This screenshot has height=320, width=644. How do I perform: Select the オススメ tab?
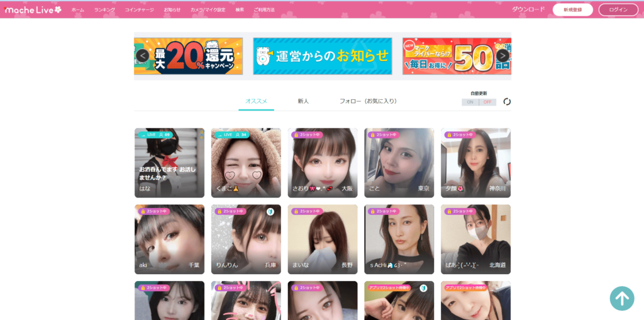257,101
